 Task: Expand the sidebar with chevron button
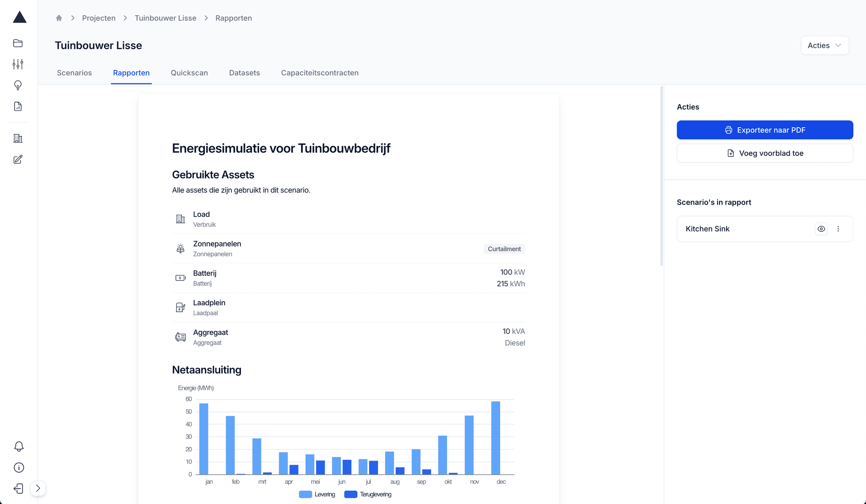pyautogui.click(x=38, y=488)
